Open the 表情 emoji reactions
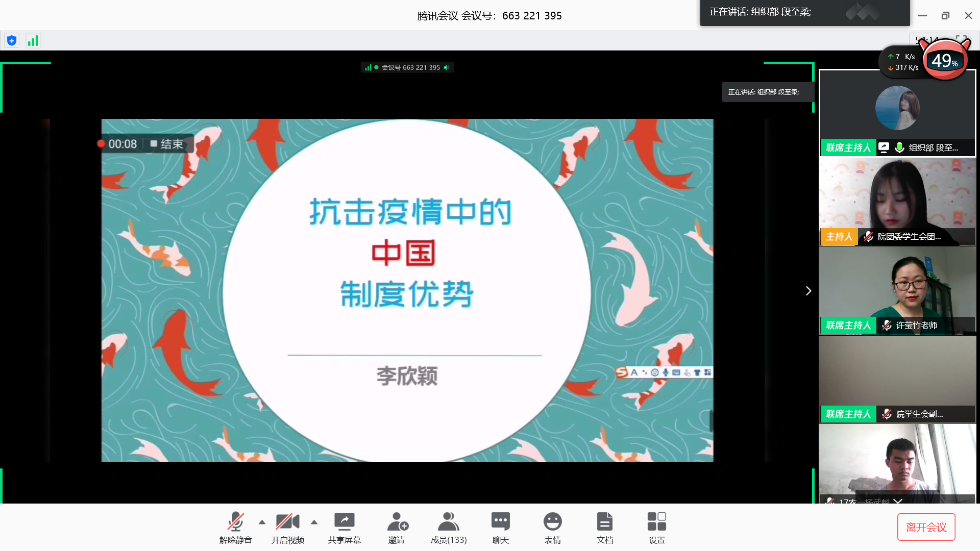Viewport: 980px width, 551px height. pyautogui.click(x=553, y=527)
